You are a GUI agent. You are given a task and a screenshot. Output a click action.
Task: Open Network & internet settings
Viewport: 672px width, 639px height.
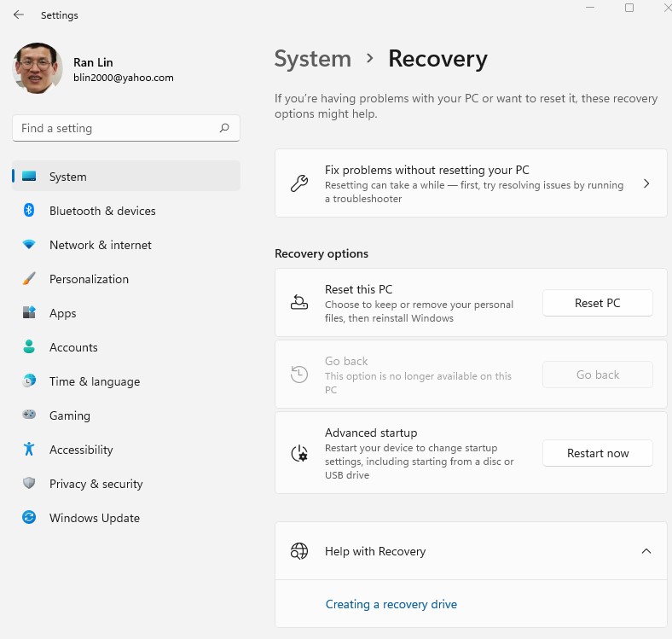[126, 245]
